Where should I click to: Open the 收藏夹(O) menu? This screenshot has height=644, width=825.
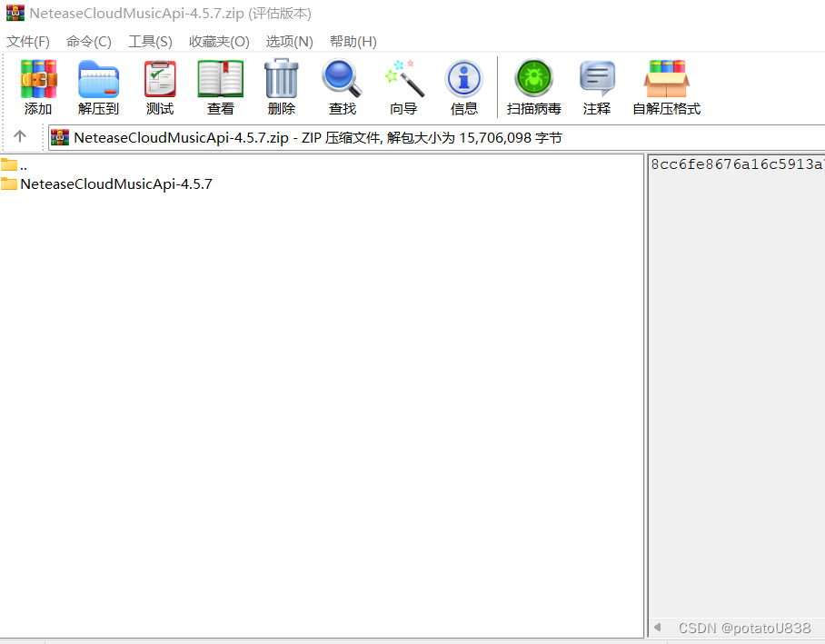point(219,42)
